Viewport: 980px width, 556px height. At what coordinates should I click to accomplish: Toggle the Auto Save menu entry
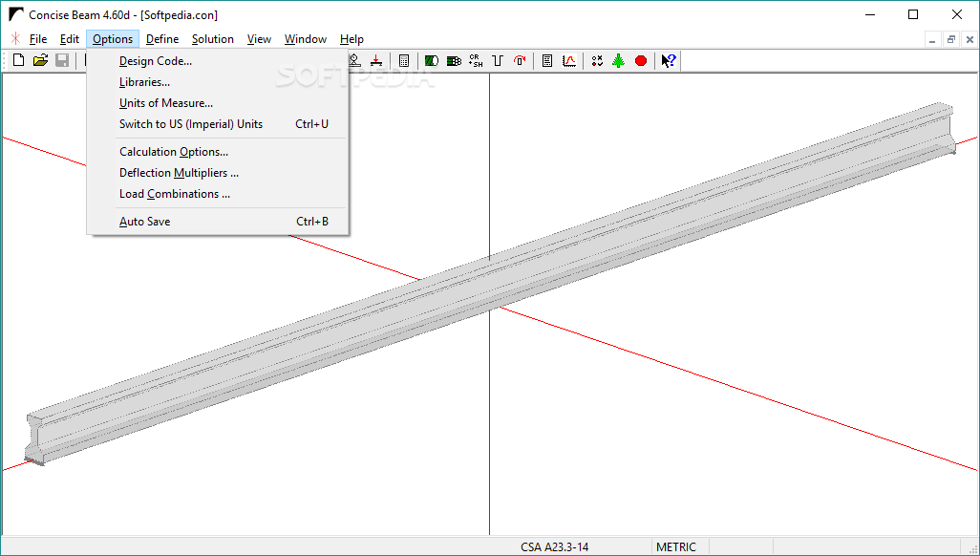coord(217,222)
